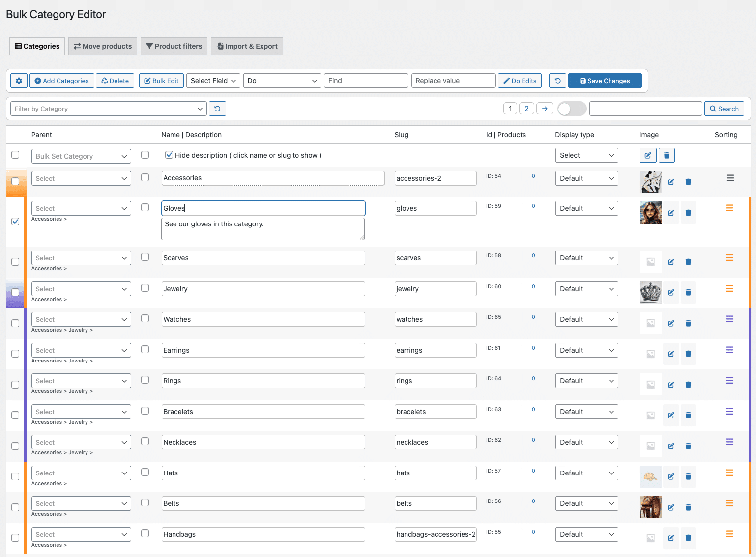Open the Display type dropdown for Scarves
The image size is (756, 557).
coord(586,258)
